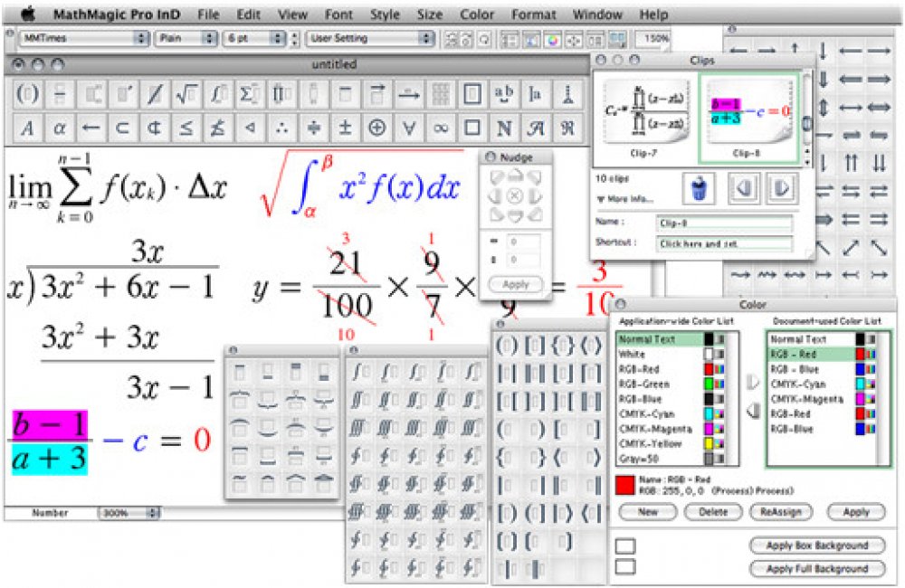Collapse the More Info disclosure triangle
The image size is (905, 588).
tap(600, 199)
